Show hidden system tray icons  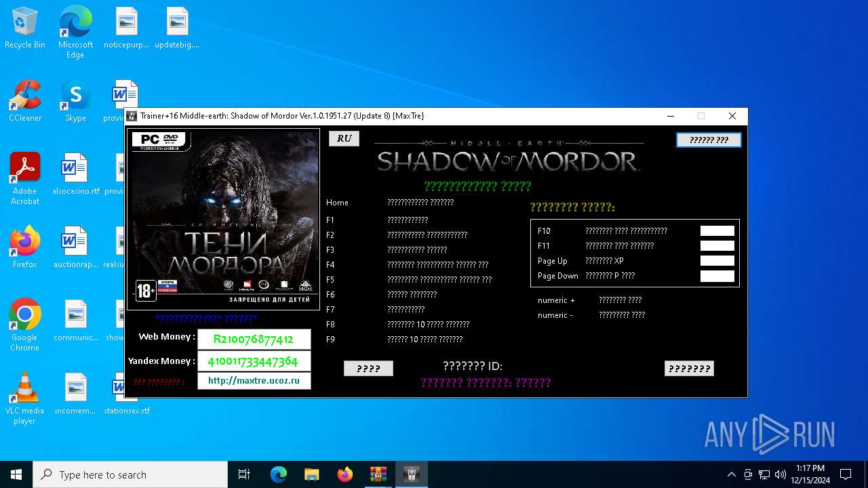[x=731, y=474]
